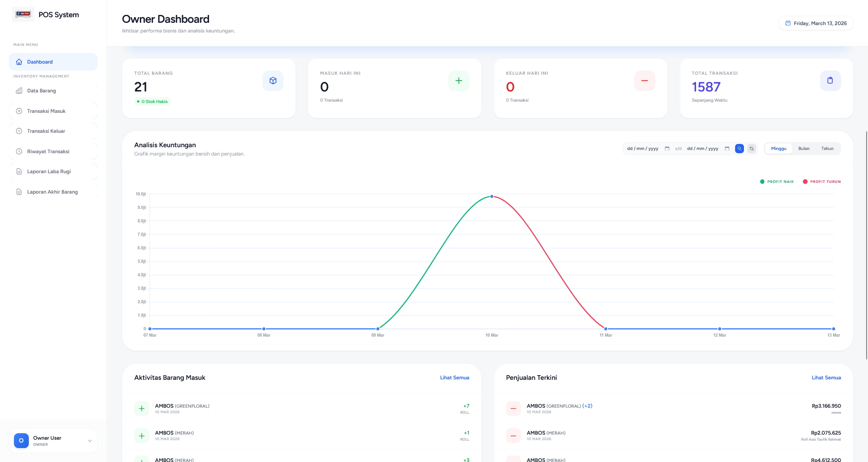
Task: Click Lihat Semua for Penjualan Terkini
Action: pyautogui.click(x=826, y=378)
